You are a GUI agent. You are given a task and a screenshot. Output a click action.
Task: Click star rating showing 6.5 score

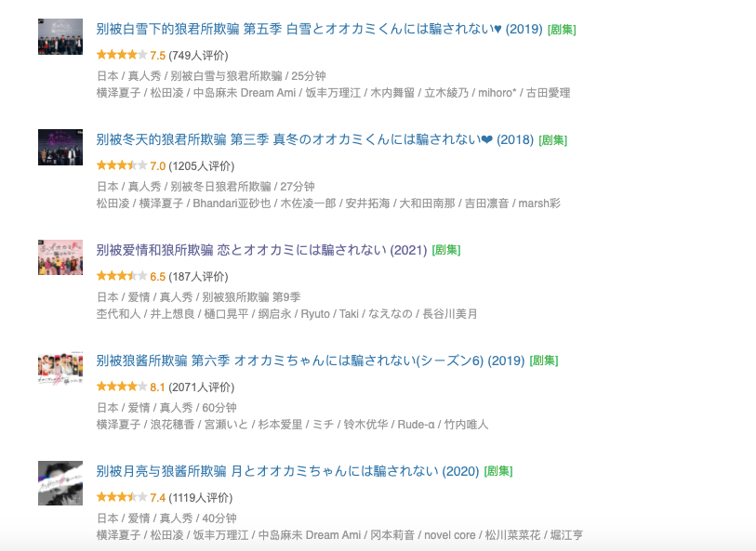click(x=121, y=277)
